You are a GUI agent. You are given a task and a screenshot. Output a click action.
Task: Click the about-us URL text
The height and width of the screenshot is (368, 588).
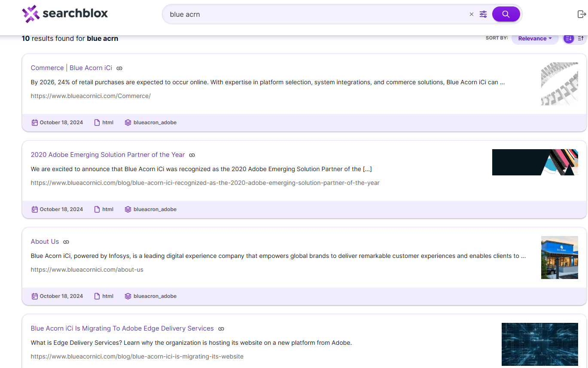point(87,270)
